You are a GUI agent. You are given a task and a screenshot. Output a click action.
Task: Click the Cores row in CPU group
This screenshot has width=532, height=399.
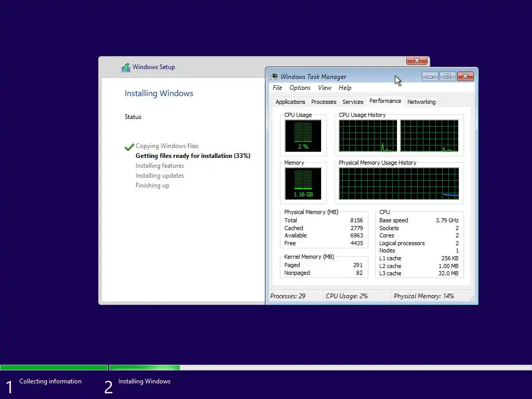pyautogui.click(x=419, y=235)
